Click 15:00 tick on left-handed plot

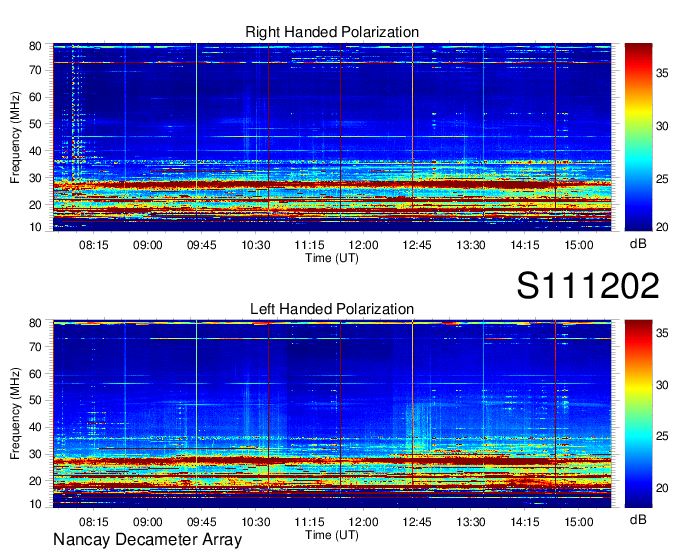579,521
